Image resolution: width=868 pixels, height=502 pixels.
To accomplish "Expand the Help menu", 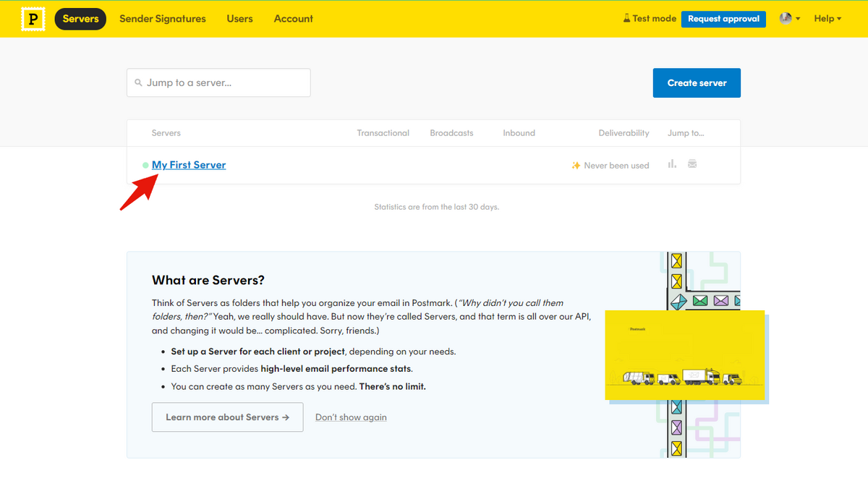I will click(827, 19).
